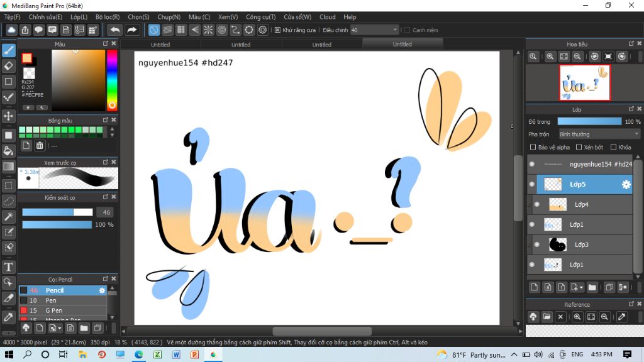Open the Điều chỉnh value dropdown

click(375, 30)
